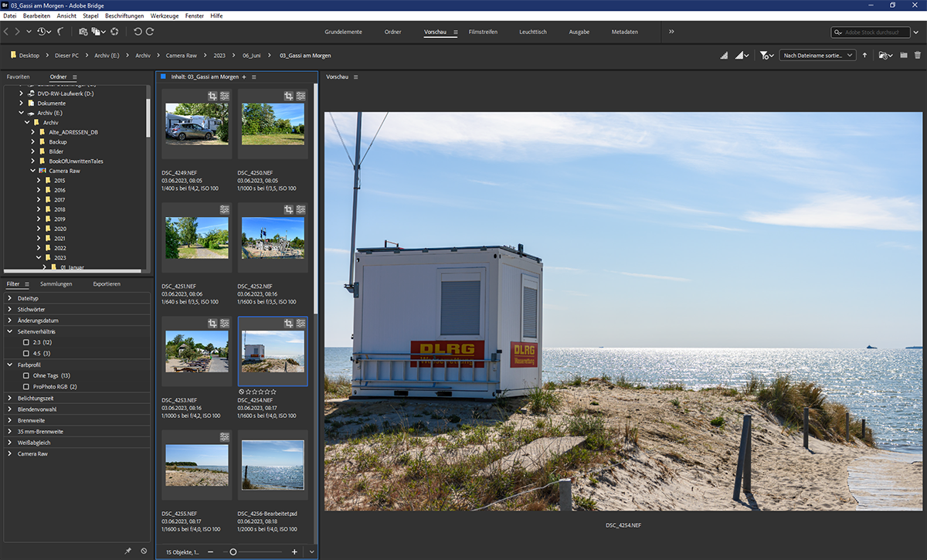Click the thumbnail size slider handle
The width and height of the screenshot is (927, 560).
click(233, 552)
